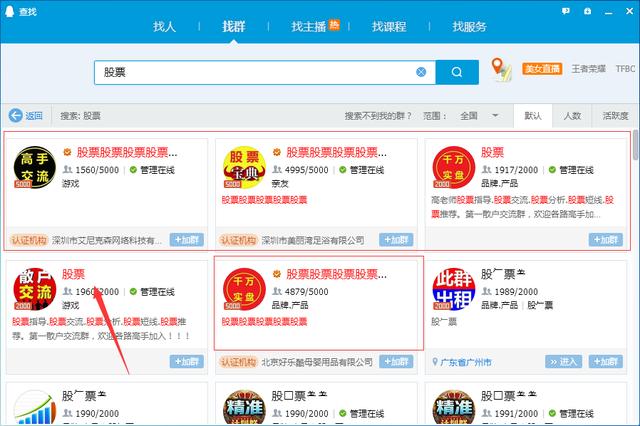Click 北京好乐酷母婴用品有限公司 organization name
The width and height of the screenshot is (640, 426).
coord(317,362)
